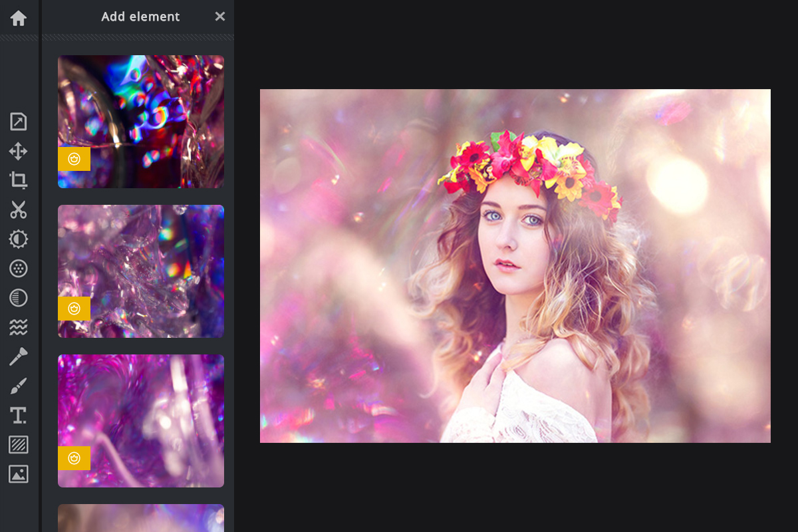This screenshot has height=532, width=798.
Task: Pick the Retouch tool icon
Action: click(x=19, y=356)
